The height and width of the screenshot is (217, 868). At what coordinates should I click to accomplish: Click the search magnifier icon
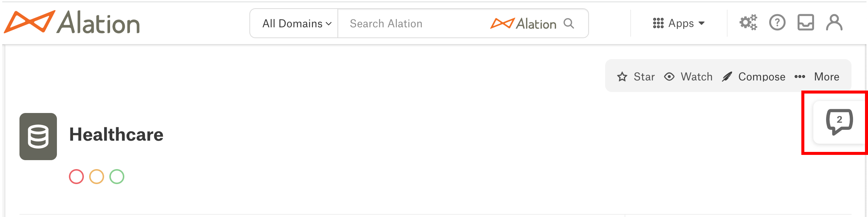pos(569,23)
